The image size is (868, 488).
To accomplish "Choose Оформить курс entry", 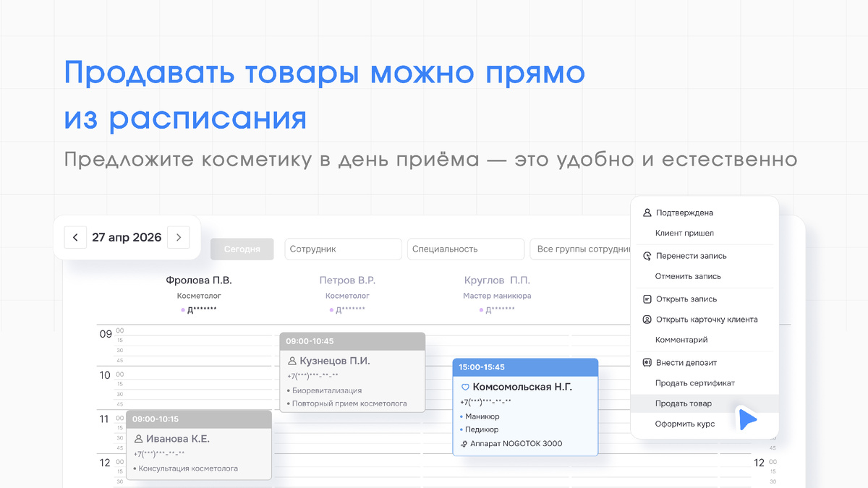I will coord(685,424).
